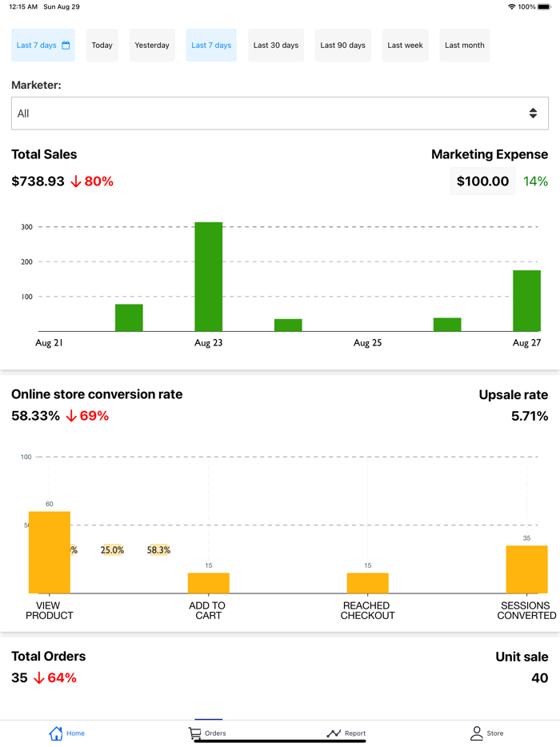Select the Last month filter

(x=465, y=46)
